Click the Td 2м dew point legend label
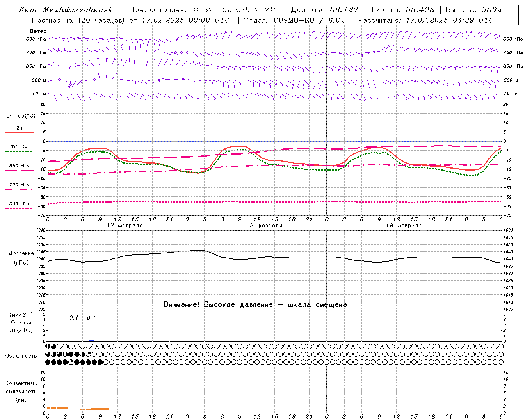The width and height of the screenshot is (525, 420). coord(19,147)
